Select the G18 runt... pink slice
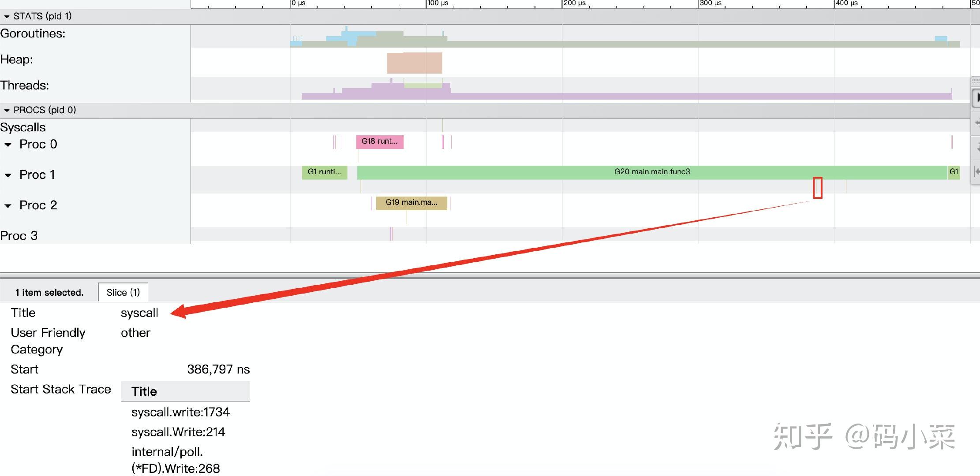This screenshot has width=980, height=476. [379, 141]
